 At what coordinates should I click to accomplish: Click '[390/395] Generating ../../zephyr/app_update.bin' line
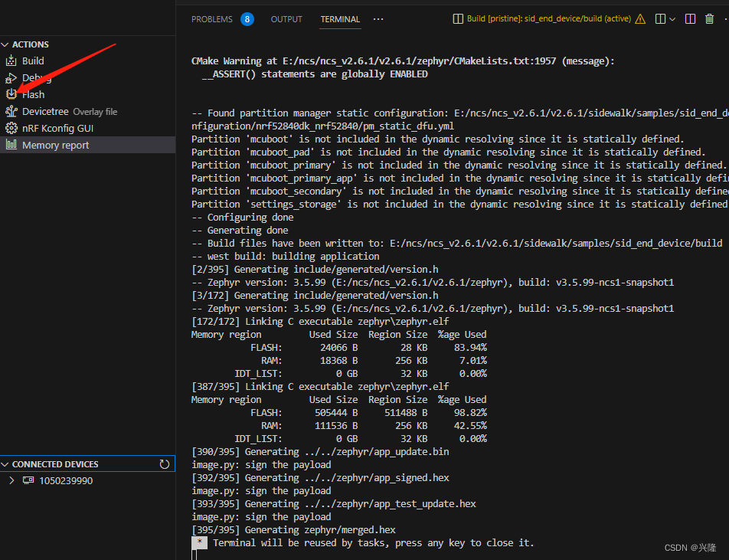click(320, 452)
